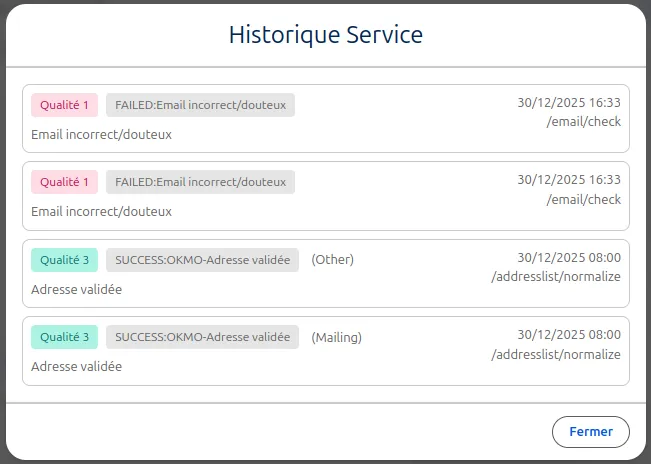The width and height of the screenshot is (651, 464).
Task: Click Qualité 3 badge in the Other entry
Action: point(65,260)
